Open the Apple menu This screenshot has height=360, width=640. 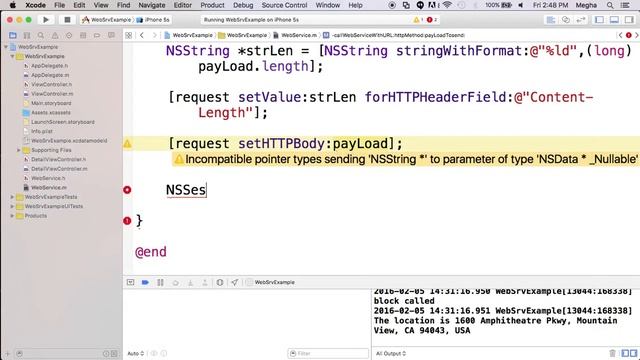(x=13, y=5)
